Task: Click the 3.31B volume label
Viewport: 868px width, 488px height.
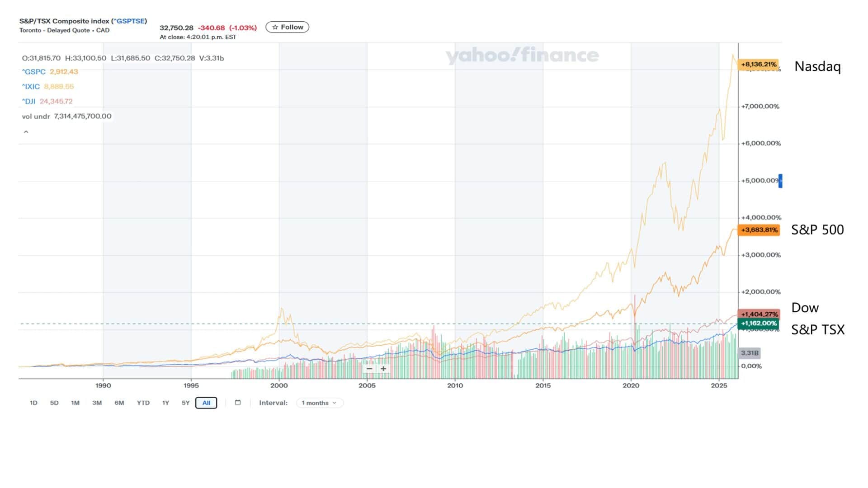Action: (750, 353)
